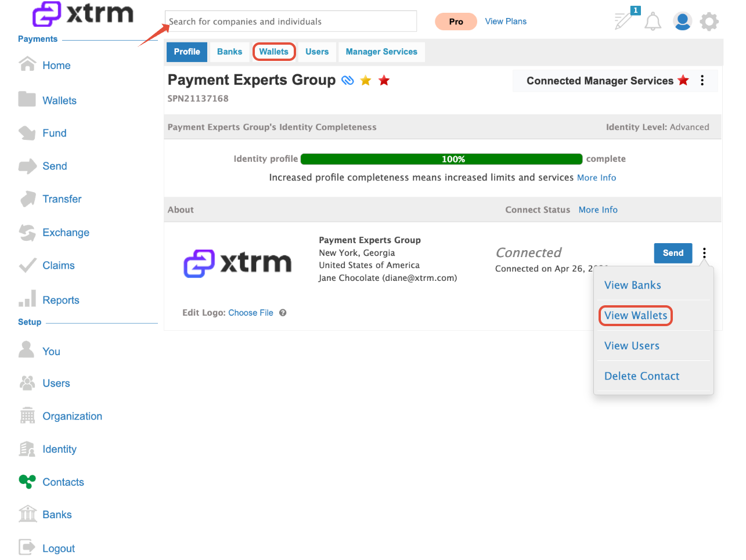Image resolution: width=746 pixels, height=560 pixels.
Task: Choose View Users from the dropdown menu
Action: (x=632, y=346)
